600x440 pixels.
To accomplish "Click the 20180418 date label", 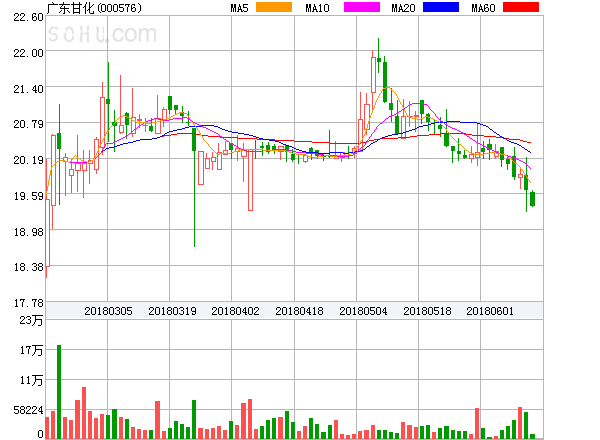I will [299, 311].
